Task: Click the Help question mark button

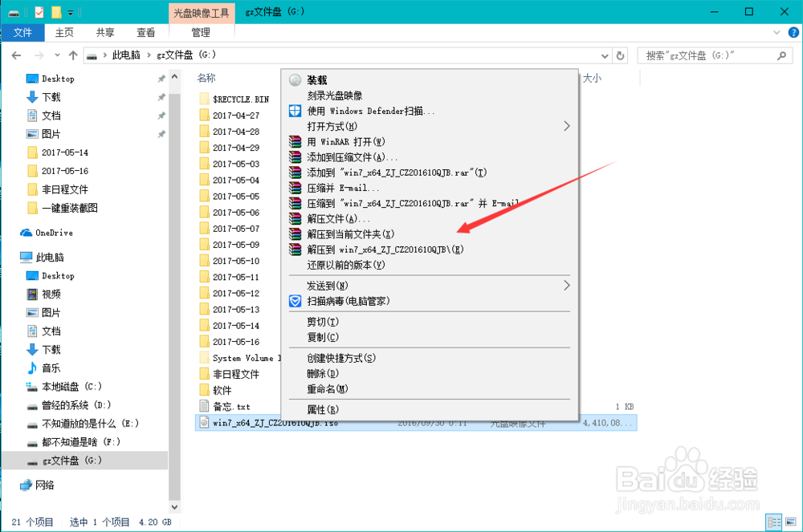Action: pyautogui.click(x=793, y=33)
